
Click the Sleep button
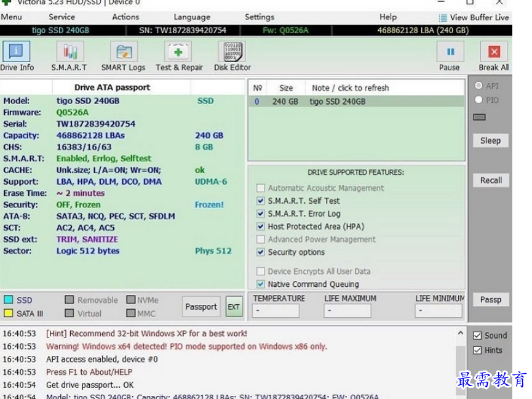click(491, 140)
